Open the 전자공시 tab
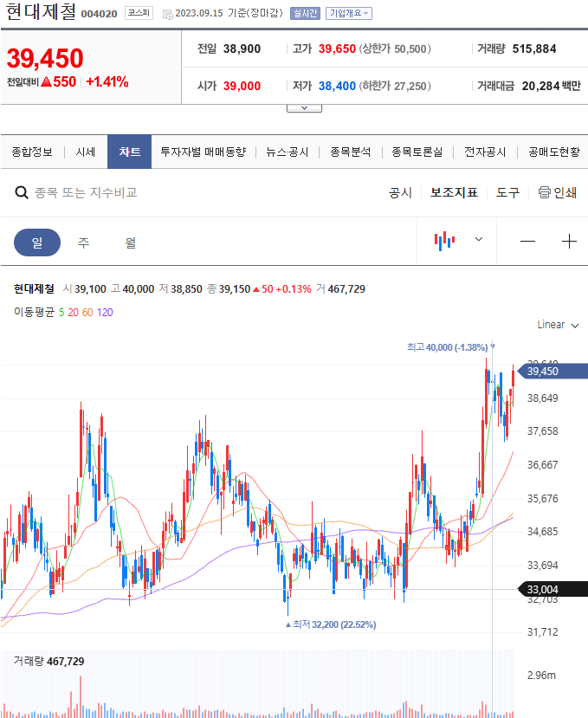 click(485, 152)
